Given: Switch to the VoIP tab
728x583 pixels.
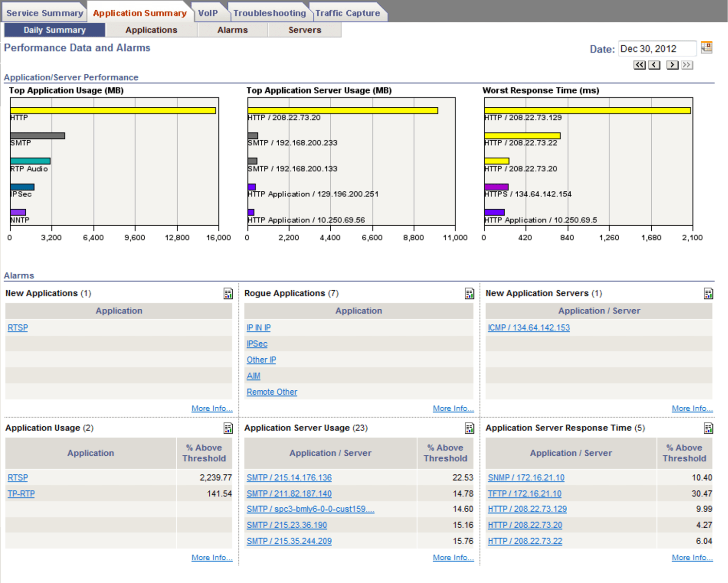Looking at the screenshot, I should pyautogui.click(x=208, y=13).
